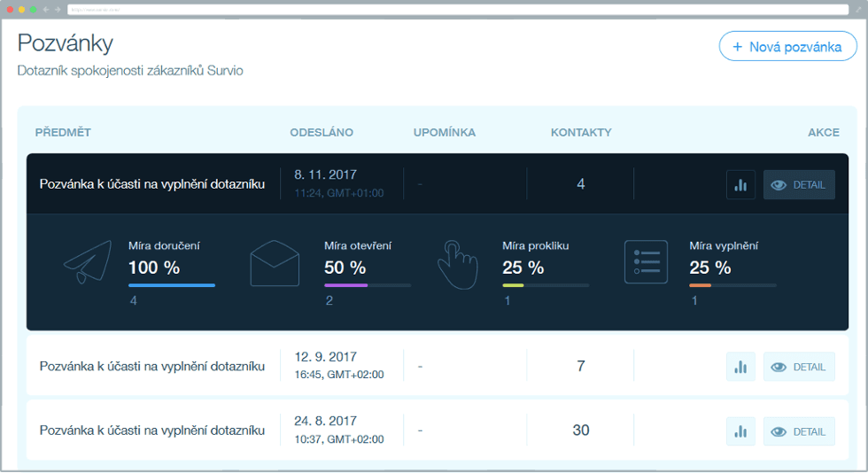Screen dimensions: 868x473
Task: Sort by the PŘEDMĚT column header
Action: 63,133
